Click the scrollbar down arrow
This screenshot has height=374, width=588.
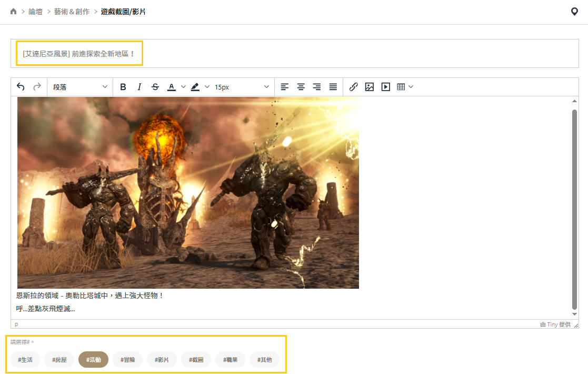[574, 314]
